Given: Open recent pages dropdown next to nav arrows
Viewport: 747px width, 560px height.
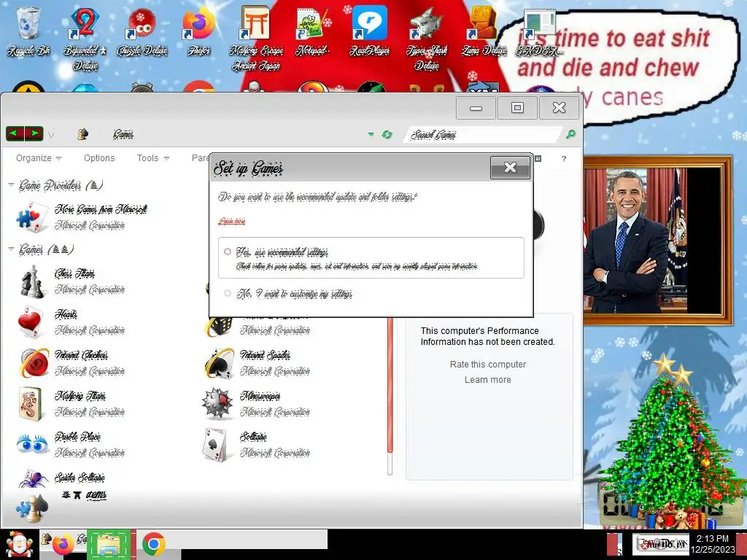Looking at the screenshot, I should pyautogui.click(x=51, y=135).
